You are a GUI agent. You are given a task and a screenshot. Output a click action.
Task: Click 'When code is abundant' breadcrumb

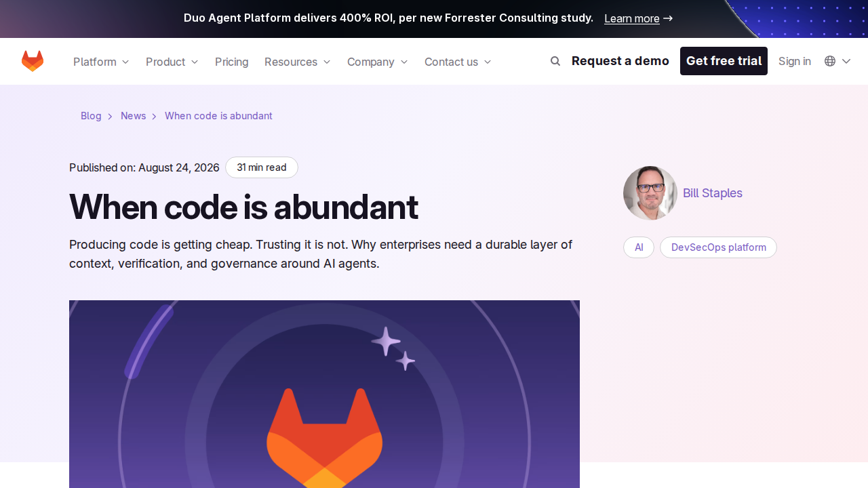click(218, 116)
